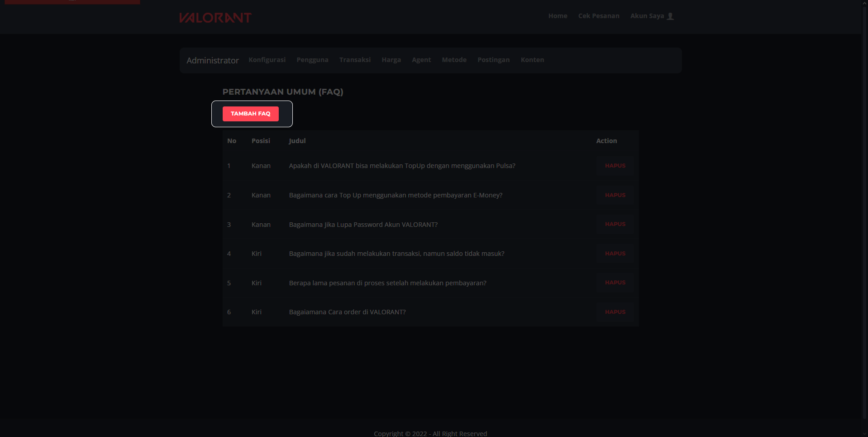
Task: Click Kanan position in row 1
Action: tap(261, 166)
